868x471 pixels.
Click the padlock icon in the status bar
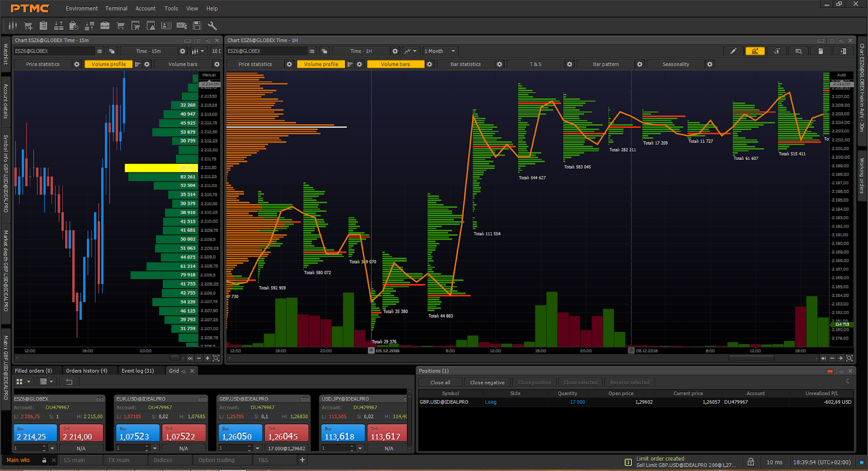click(x=751, y=462)
